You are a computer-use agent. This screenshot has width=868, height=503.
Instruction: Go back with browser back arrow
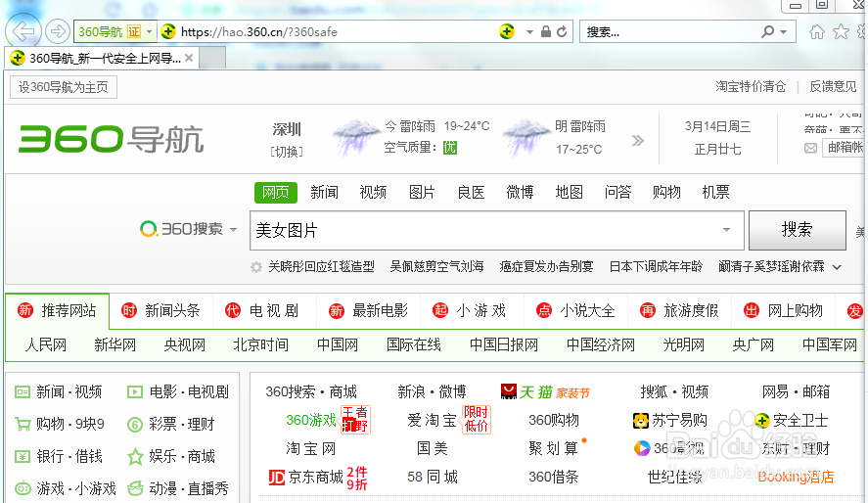[x=23, y=31]
